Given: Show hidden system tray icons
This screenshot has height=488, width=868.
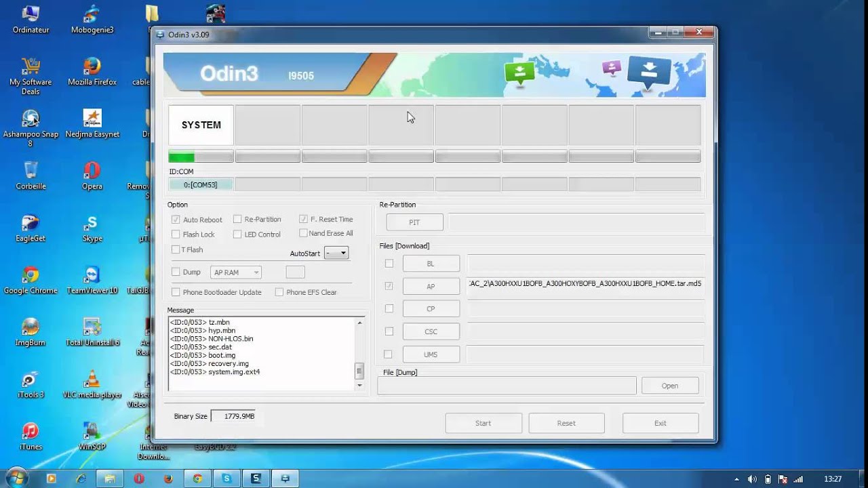Looking at the screenshot, I should (737, 479).
